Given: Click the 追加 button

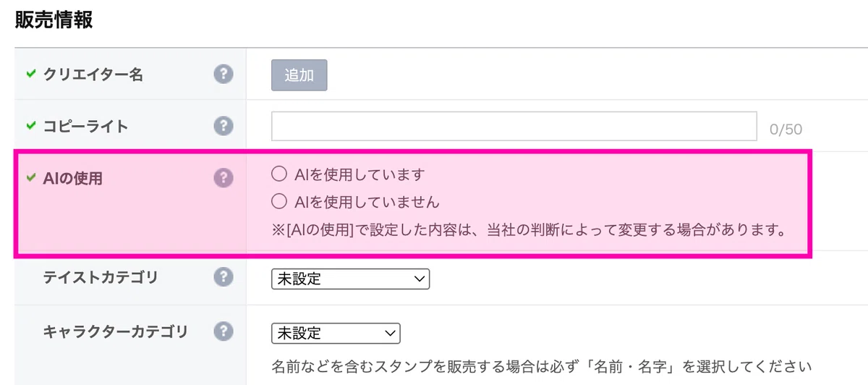Looking at the screenshot, I should (x=299, y=75).
